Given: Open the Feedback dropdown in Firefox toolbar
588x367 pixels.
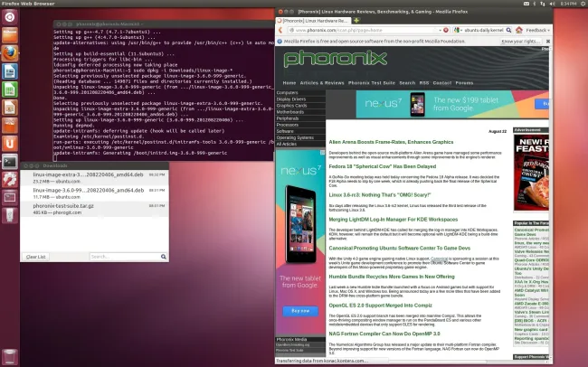Looking at the screenshot, I should [537, 30].
